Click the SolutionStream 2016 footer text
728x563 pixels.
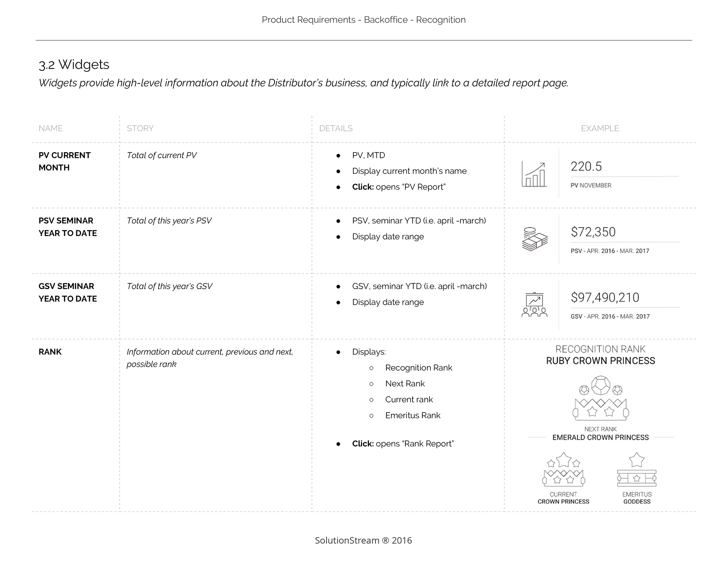click(x=363, y=540)
